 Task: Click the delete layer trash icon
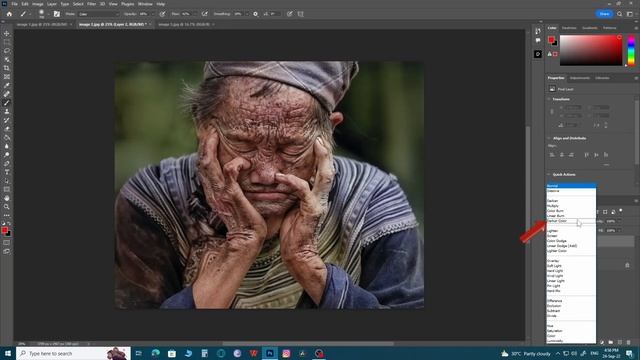click(629, 342)
